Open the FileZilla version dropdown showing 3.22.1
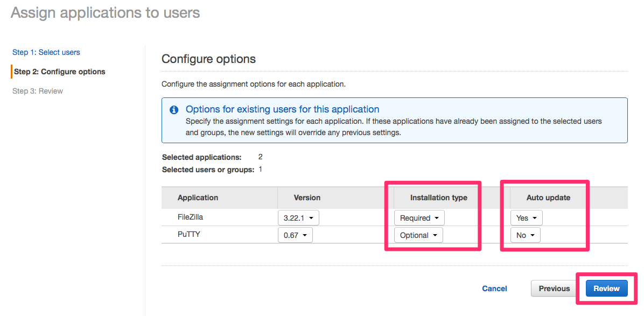 tap(298, 217)
